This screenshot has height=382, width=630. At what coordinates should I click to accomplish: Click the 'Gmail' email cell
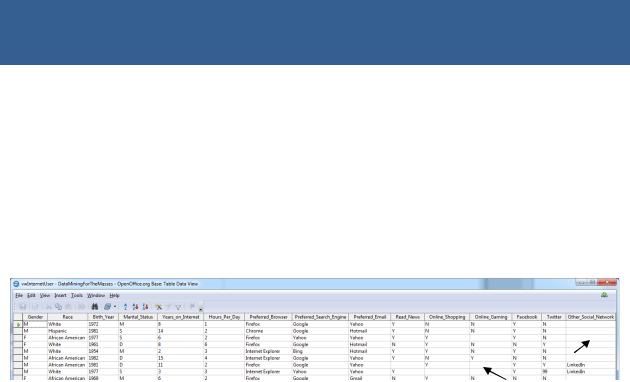[370, 378]
